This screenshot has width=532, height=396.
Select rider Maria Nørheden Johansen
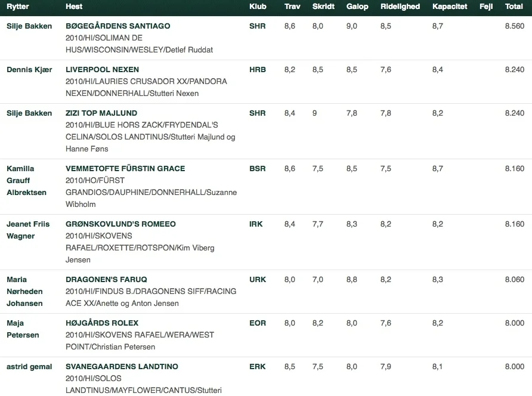pyautogui.click(x=25, y=292)
